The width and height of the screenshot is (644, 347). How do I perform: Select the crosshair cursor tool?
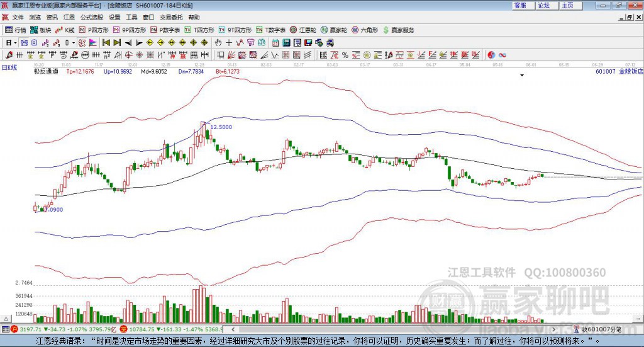(229, 43)
